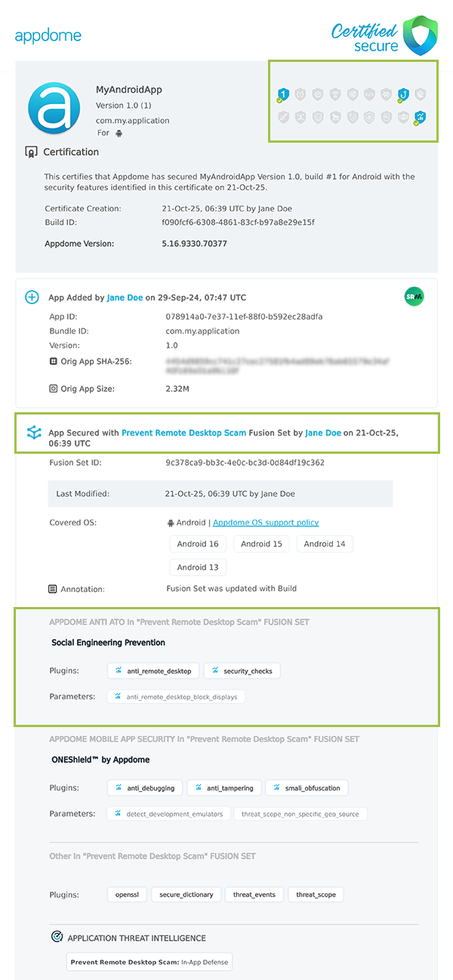The height and width of the screenshot is (980, 453).
Task: Click the Certified Secure shield badge
Action: pos(421,35)
